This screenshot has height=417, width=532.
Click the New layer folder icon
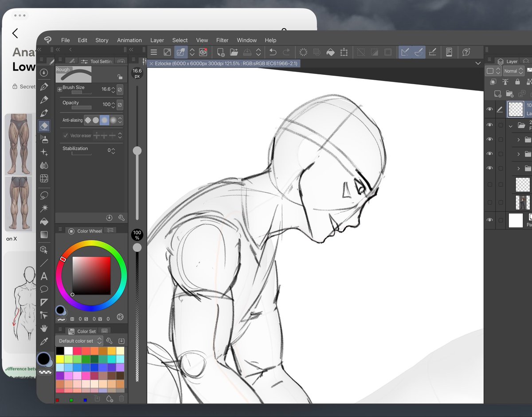(x=510, y=94)
